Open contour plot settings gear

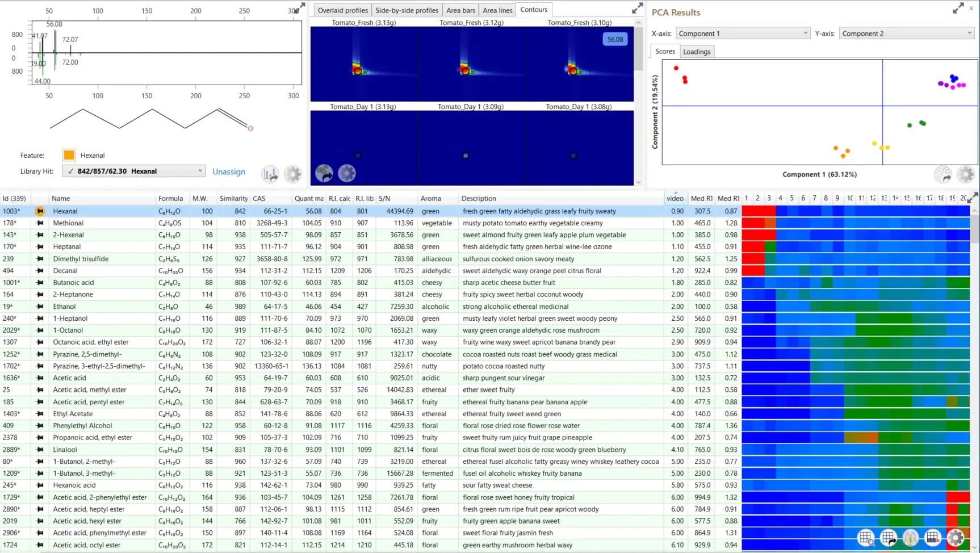coord(347,173)
